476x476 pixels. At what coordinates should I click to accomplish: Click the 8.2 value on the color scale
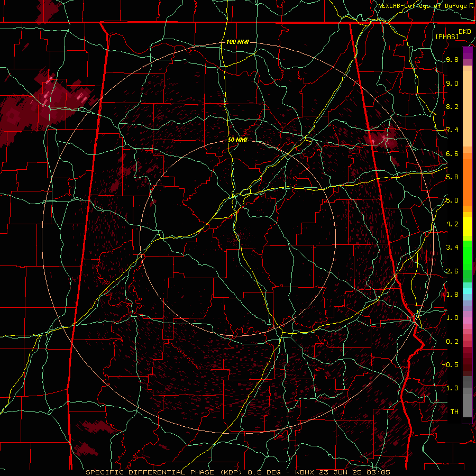coord(452,106)
